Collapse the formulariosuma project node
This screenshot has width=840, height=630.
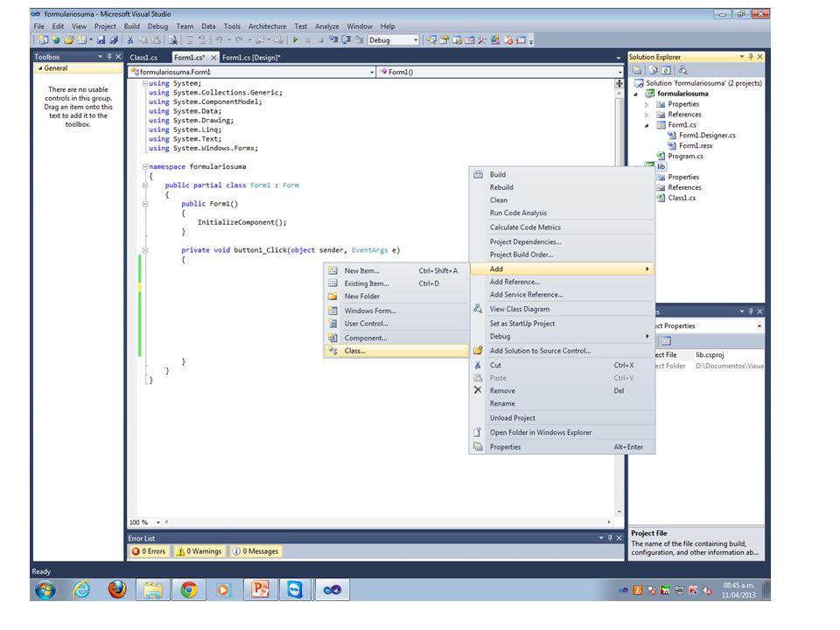636,94
